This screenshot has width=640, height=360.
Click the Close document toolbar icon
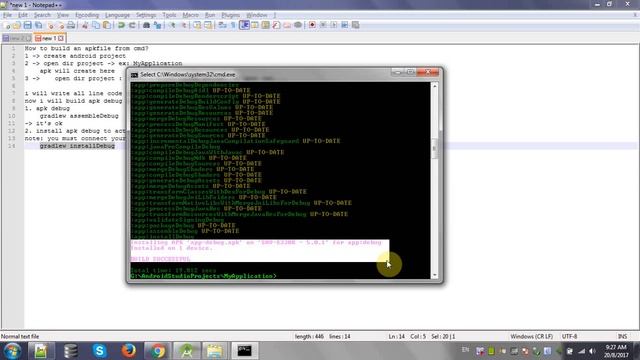(51, 25)
